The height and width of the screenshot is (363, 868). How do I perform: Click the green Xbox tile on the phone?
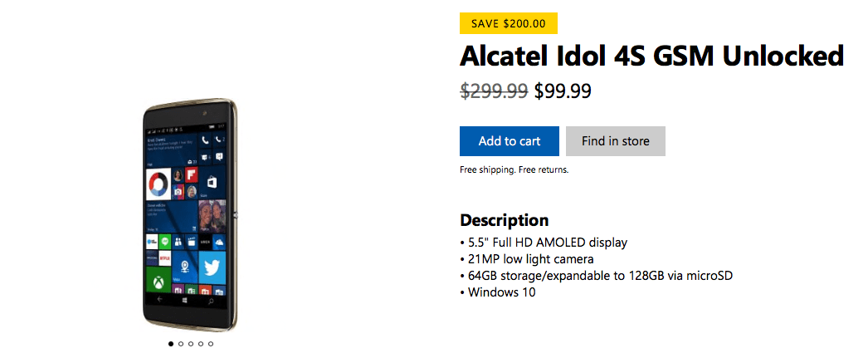[x=158, y=282]
